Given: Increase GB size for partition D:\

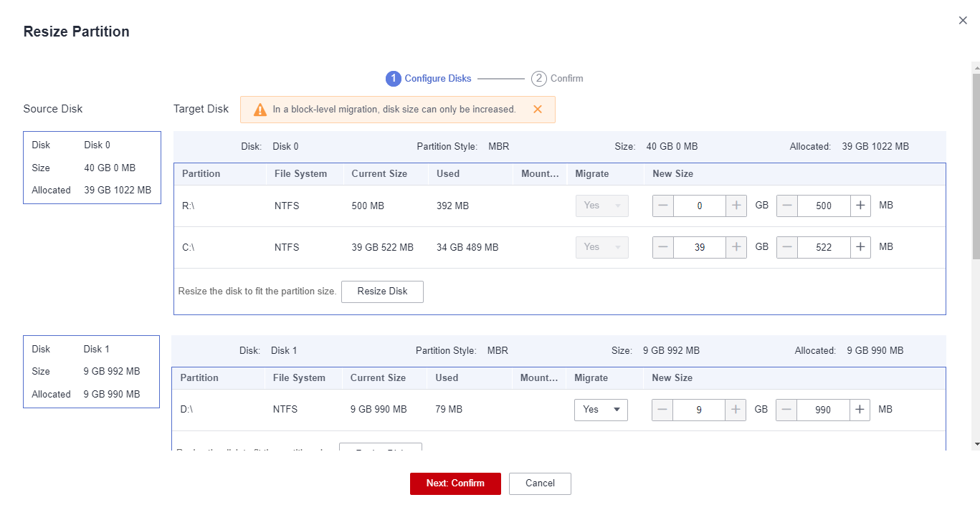Looking at the screenshot, I should (736, 410).
